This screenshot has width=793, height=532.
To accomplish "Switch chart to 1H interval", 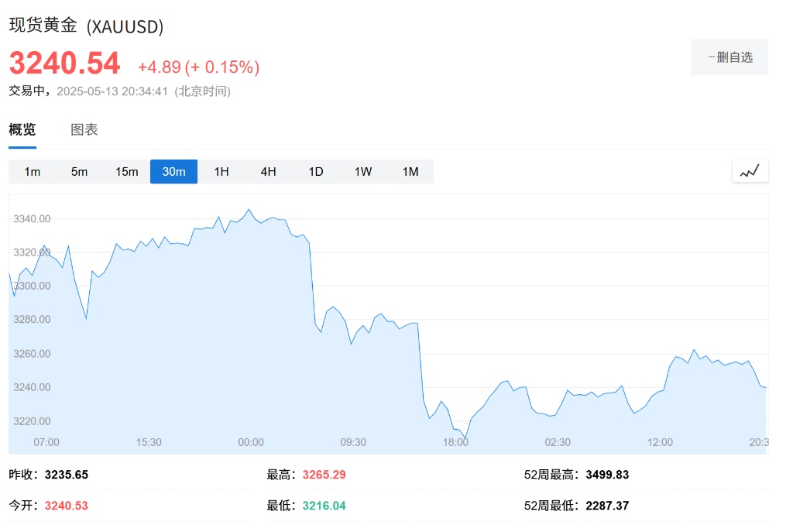I will 221,172.
